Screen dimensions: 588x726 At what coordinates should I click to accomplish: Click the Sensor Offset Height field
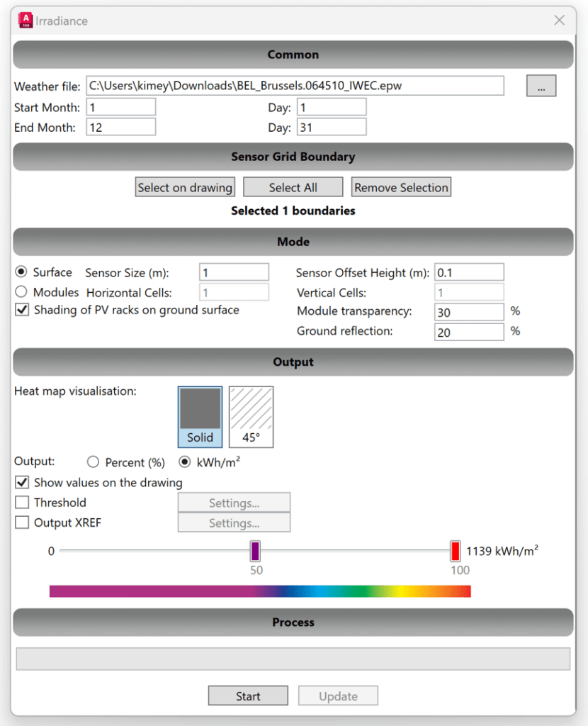(x=469, y=272)
